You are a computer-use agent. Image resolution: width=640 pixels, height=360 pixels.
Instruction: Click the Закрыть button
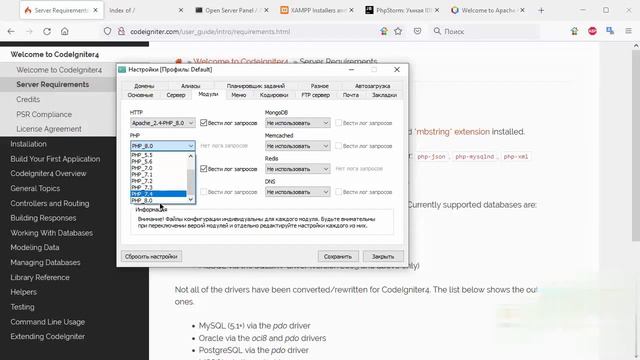[x=383, y=257]
